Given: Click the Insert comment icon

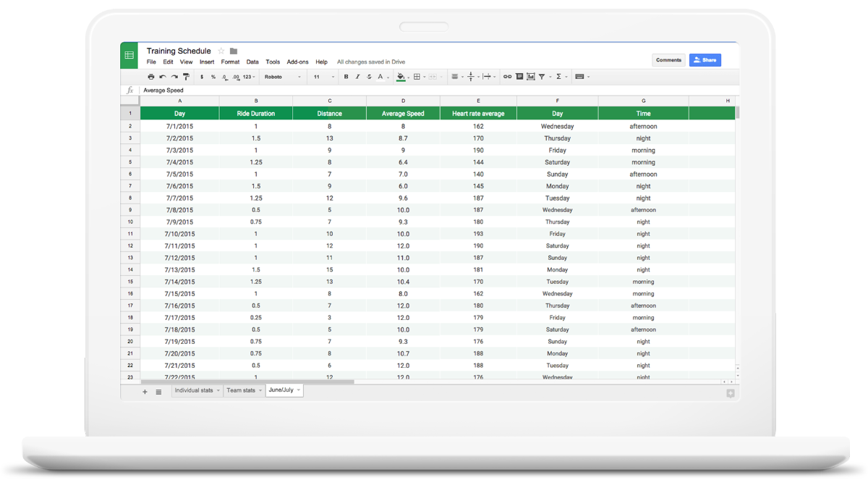Looking at the screenshot, I should (x=519, y=77).
